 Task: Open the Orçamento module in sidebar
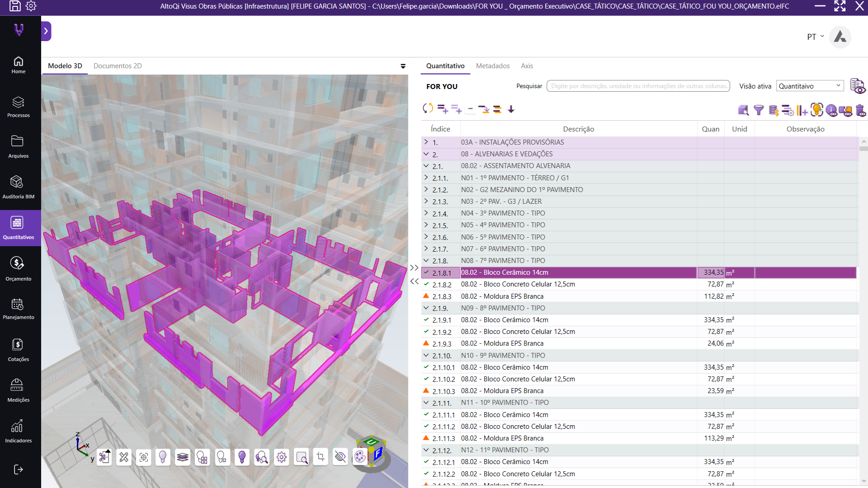(x=18, y=269)
